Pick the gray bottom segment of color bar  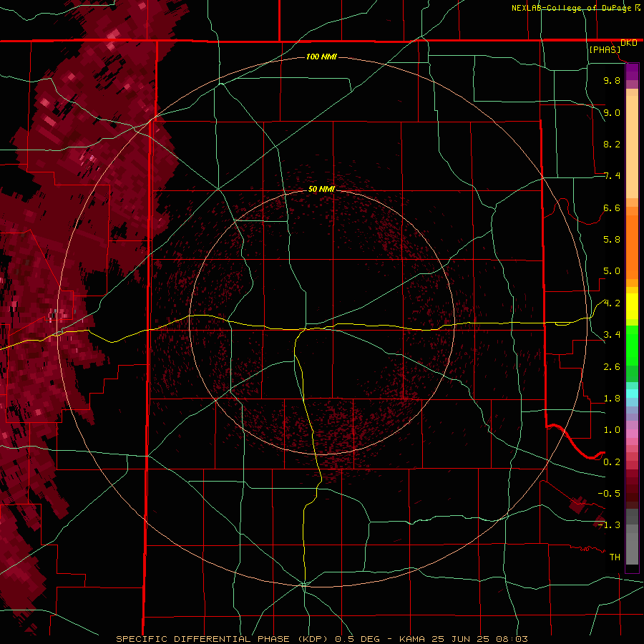coord(632,548)
